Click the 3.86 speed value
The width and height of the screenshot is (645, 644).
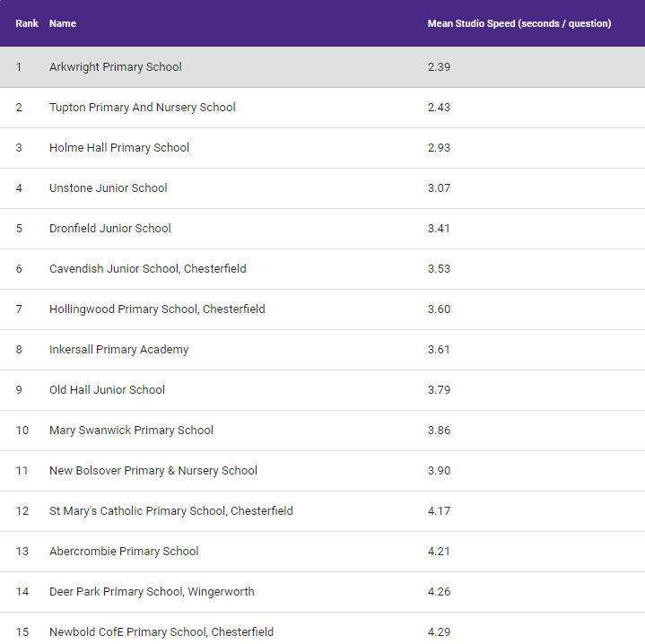click(x=439, y=430)
